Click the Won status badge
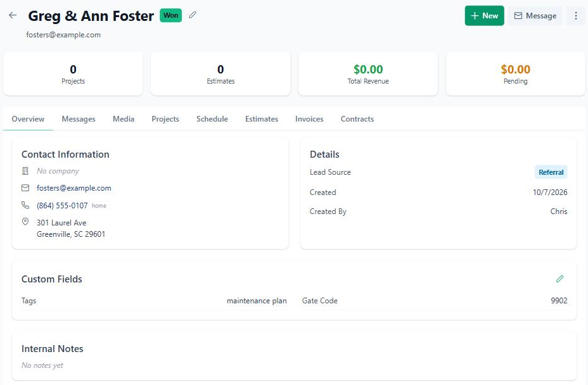Viewport: 588px width, 385px height. (170, 15)
